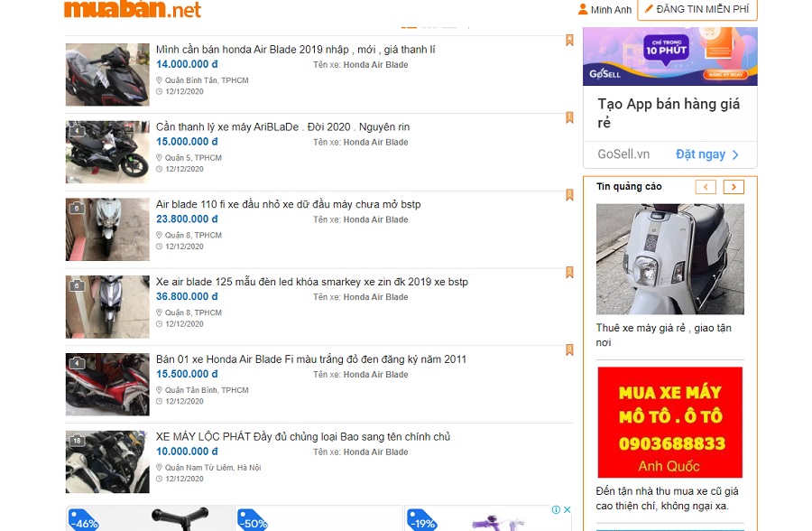Click the 14.000.000 đ price

coord(187,64)
